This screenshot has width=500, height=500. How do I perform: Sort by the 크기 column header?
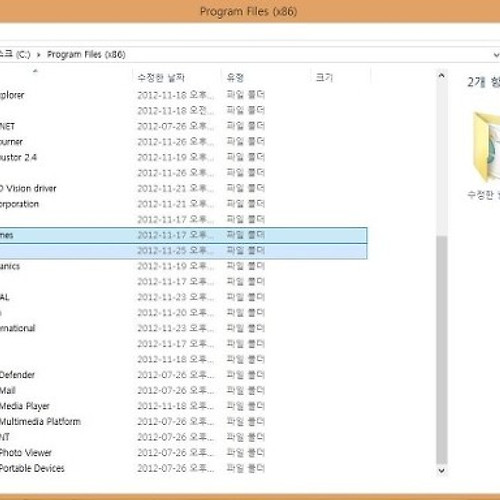pyautogui.click(x=324, y=78)
